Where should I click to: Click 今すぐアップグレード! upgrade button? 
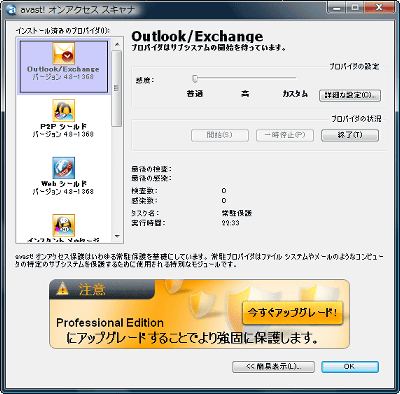[292, 313]
